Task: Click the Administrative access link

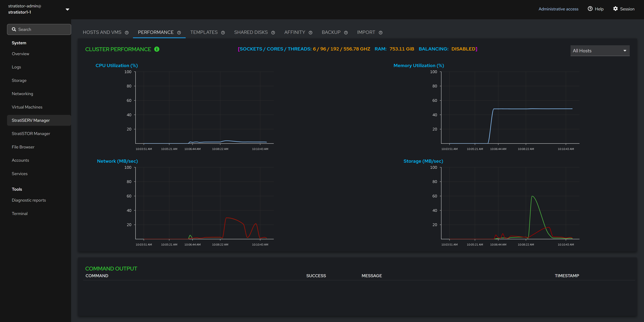Action: (x=558, y=9)
